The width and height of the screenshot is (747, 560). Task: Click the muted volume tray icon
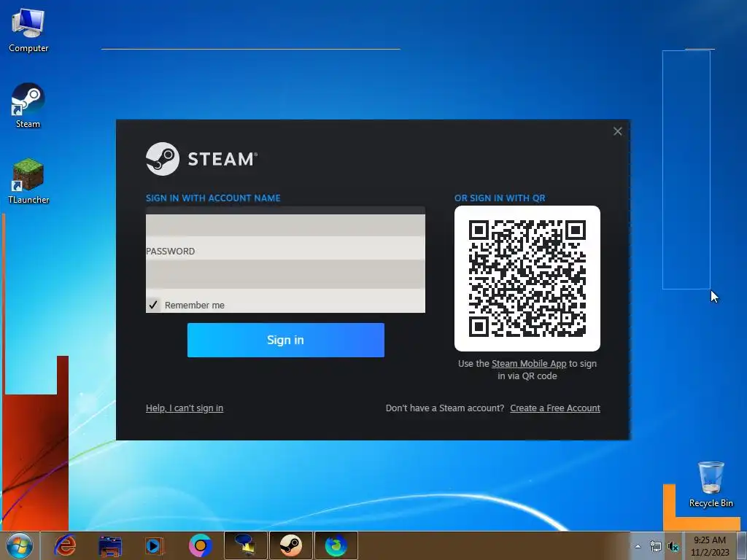click(673, 546)
